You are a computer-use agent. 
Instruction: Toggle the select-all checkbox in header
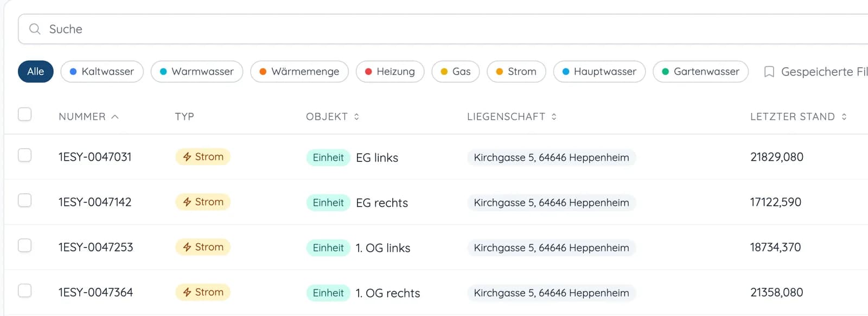click(x=25, y=114)
